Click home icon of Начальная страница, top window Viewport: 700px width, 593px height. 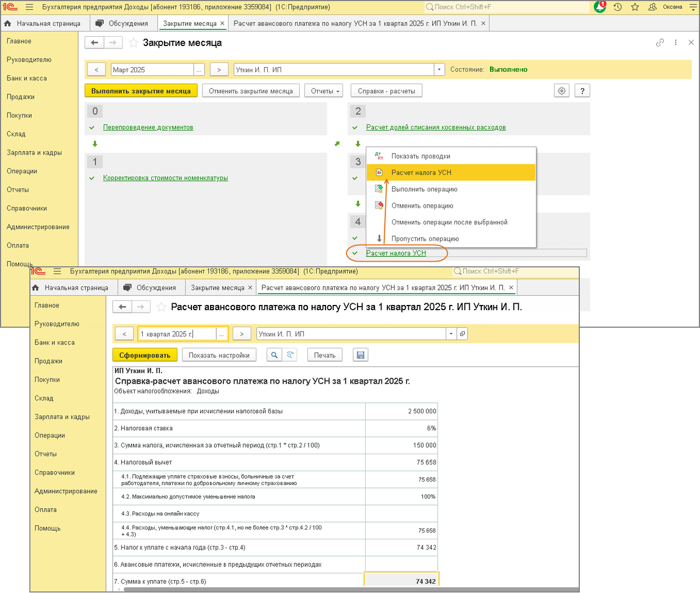[8, 23]
